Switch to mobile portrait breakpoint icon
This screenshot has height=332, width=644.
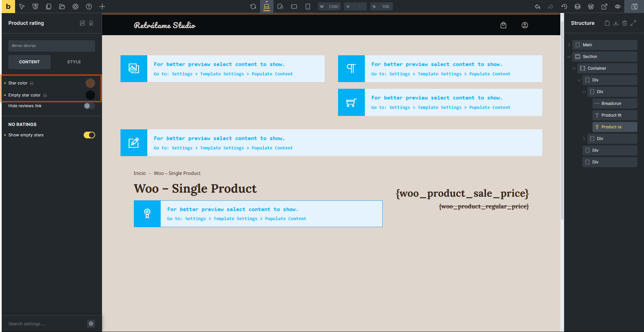click(307, 6)
